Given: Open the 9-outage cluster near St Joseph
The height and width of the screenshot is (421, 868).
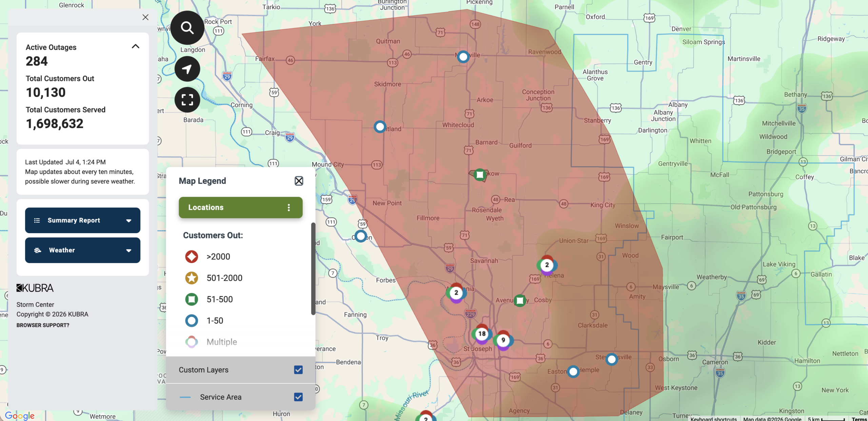Looking at the screenshot, I should tap(503, 340).
